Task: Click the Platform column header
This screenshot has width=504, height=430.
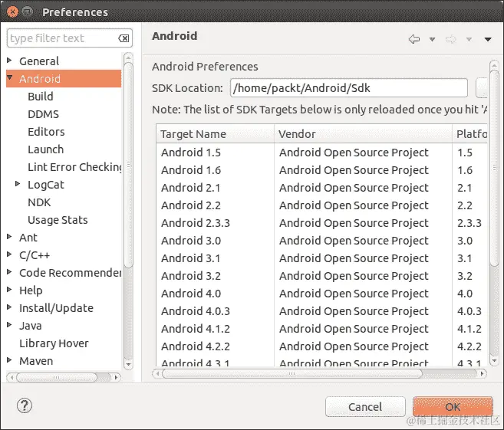Action: (470, 134)
